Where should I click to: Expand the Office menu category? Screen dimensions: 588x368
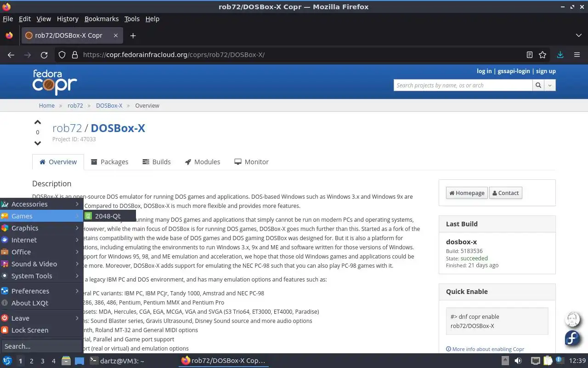[41, 252]
